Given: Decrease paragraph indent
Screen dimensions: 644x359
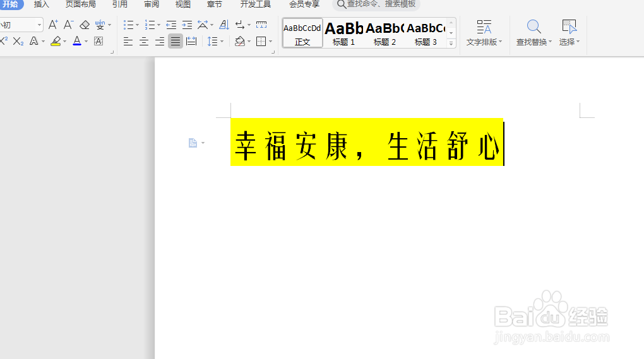Looking at the screenshot, I should click(x=171, y=25).
